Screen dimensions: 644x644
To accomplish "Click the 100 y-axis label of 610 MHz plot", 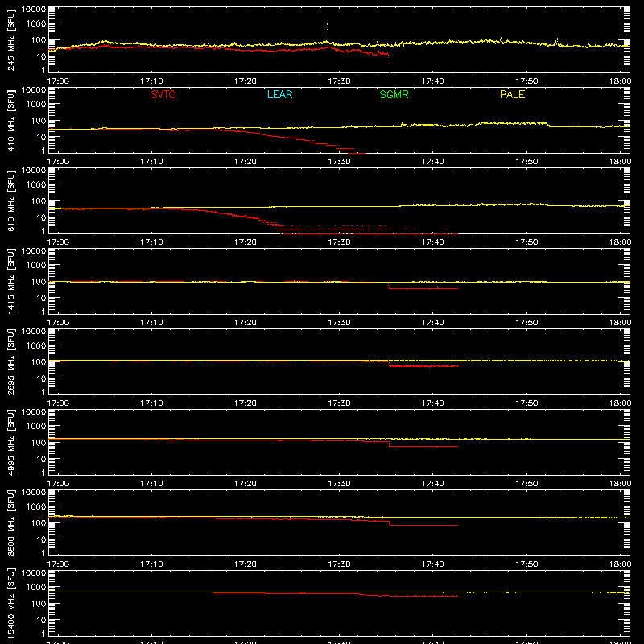I will (x=39, y=201).
